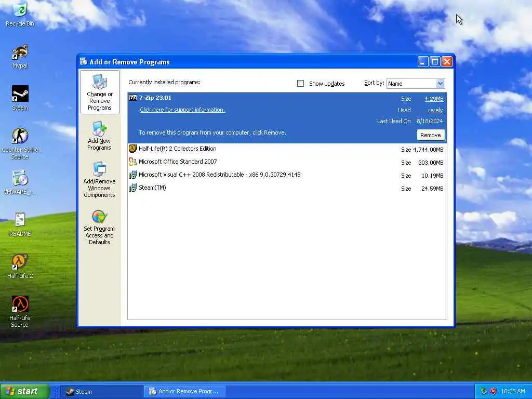Open the 7-Zip support information link

tap(182, 110)
